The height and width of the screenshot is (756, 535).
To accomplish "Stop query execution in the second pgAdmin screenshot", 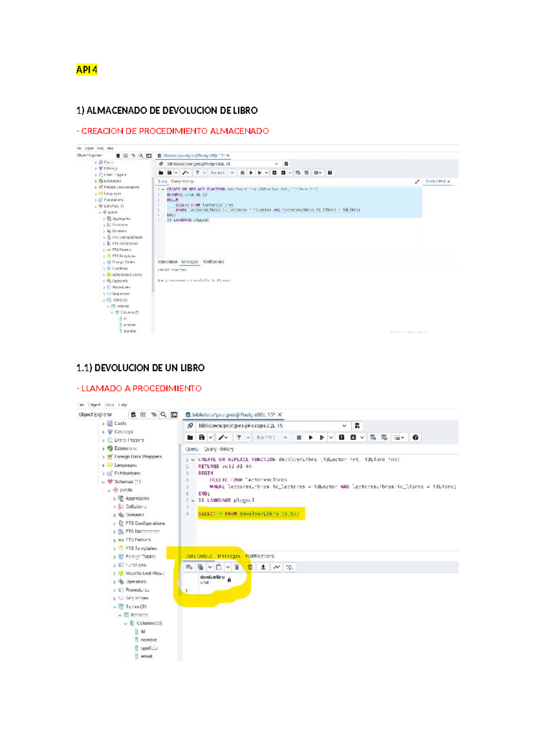I will [299, 437].
